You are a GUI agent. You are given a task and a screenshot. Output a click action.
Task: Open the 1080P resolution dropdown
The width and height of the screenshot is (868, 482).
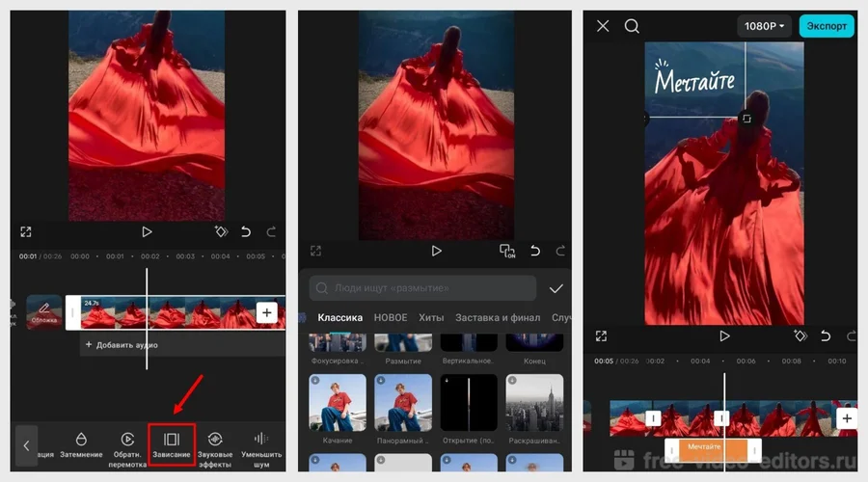tap(765, 26)
